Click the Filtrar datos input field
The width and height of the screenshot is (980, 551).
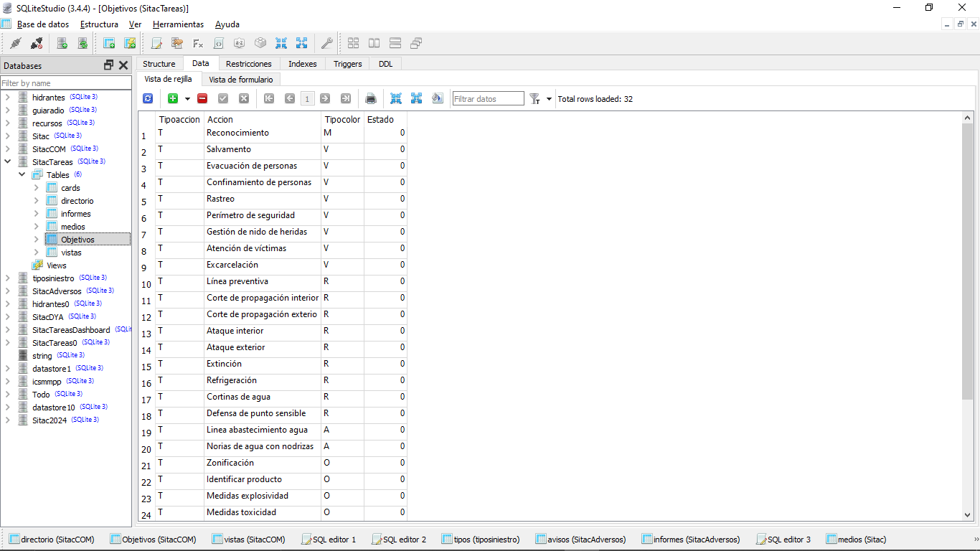488,99
